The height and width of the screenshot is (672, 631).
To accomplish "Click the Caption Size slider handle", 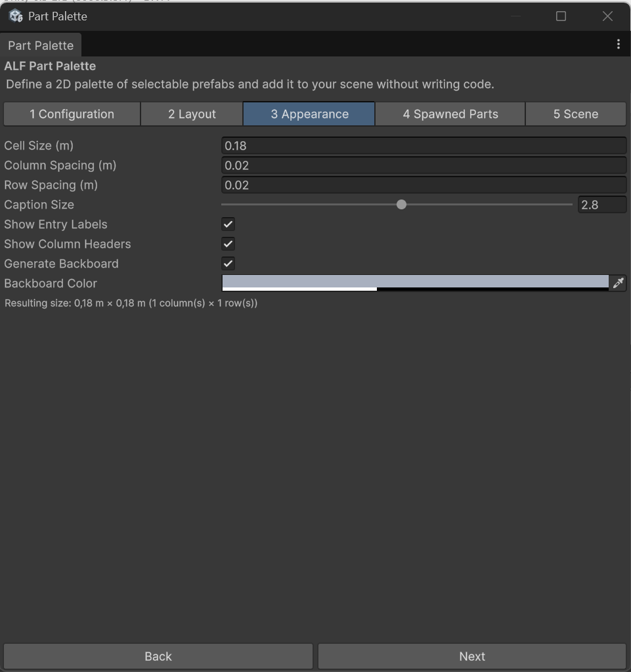I will [x=401, y=205].
